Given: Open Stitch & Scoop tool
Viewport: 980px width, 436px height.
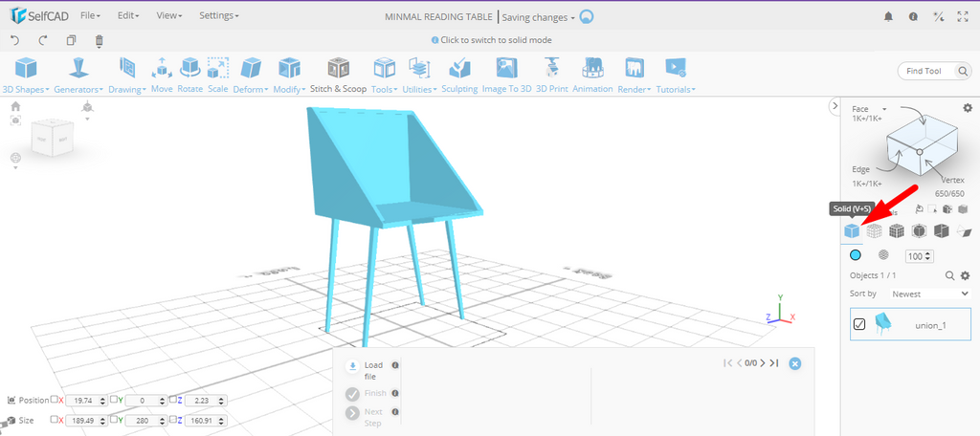Looking at the screenshot, I should coord(338,74).
